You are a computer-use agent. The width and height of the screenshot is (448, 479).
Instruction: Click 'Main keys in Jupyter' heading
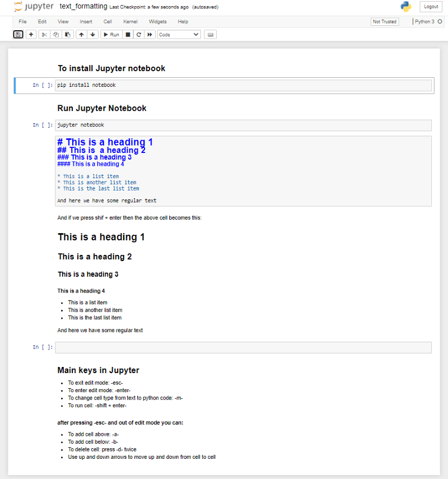click(98, 370)
